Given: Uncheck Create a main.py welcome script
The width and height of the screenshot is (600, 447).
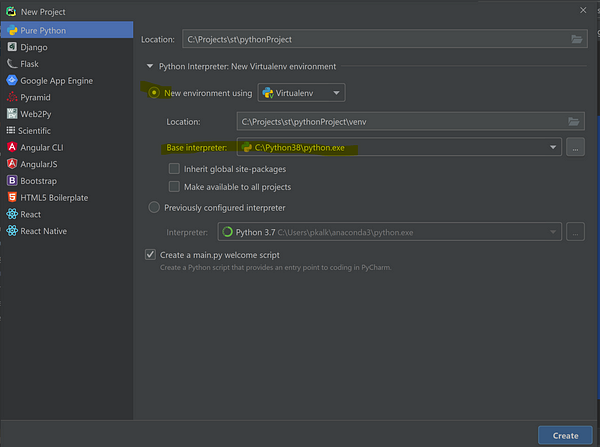Looking at the screenshot, I should pos(150,255).
